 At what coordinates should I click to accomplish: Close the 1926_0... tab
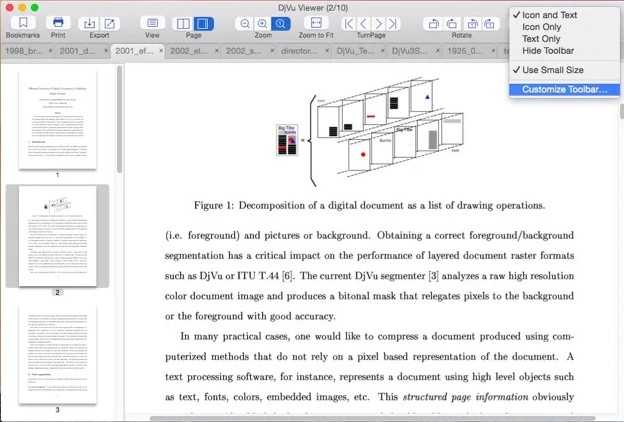click(493, 51)
